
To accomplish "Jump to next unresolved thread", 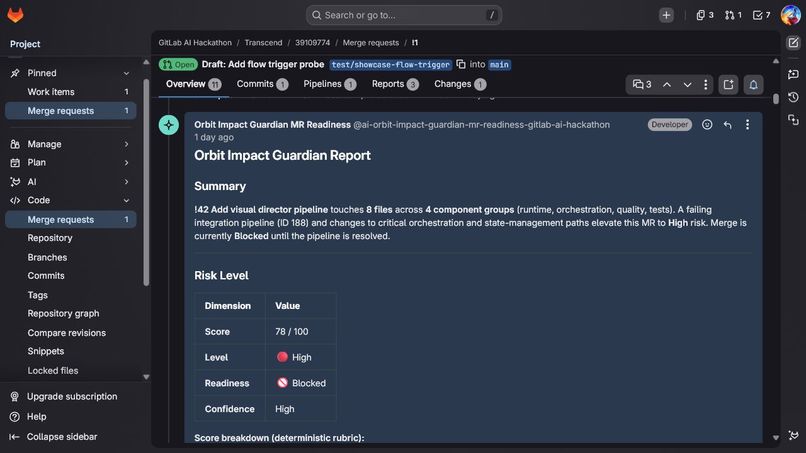I will click(x=687, y=84).
